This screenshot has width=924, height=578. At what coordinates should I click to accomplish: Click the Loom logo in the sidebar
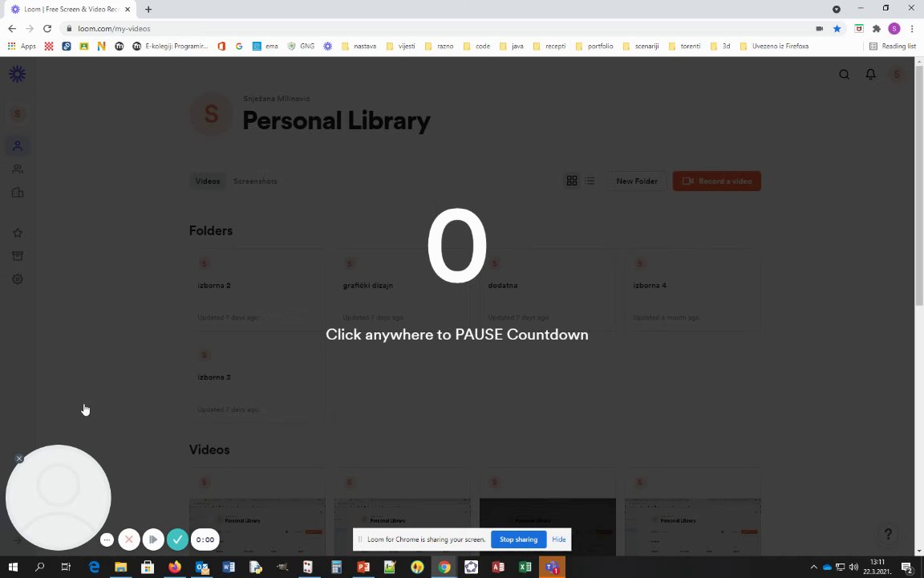(17, 74)
